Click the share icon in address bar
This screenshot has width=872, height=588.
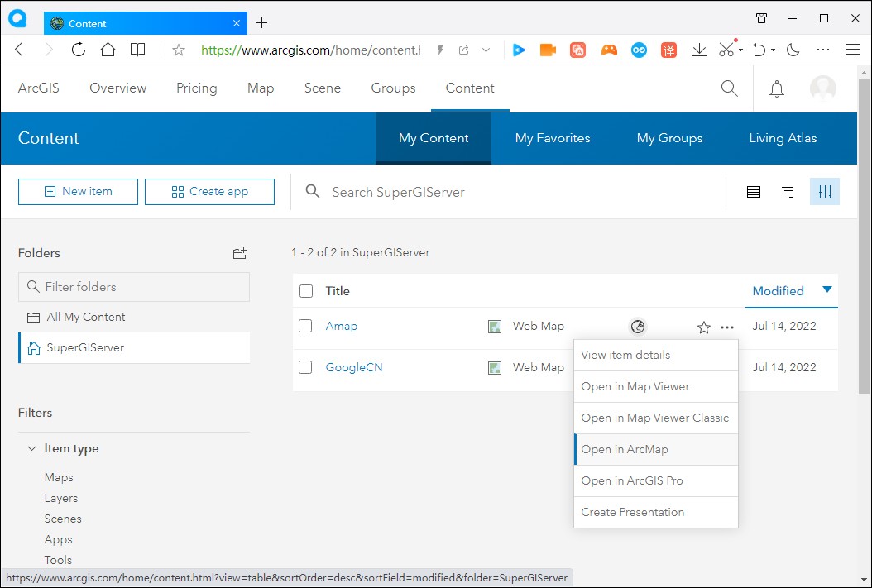tap(463, 50)
